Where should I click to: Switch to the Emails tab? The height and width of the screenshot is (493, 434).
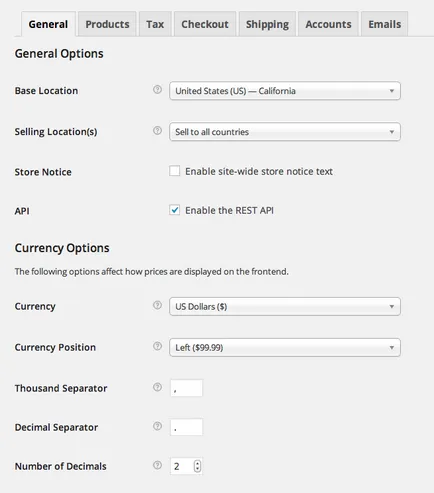click(x=385, y=24)
